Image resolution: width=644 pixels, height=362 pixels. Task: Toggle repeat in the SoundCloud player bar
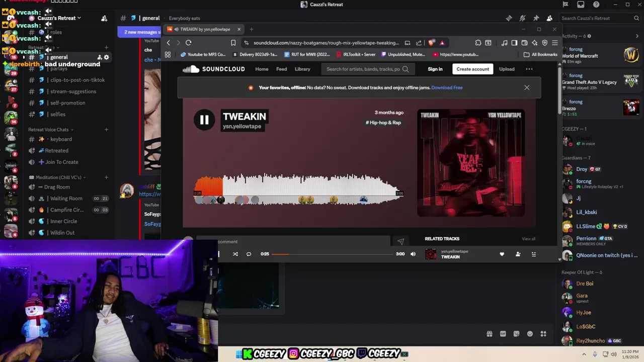point(249,254)
